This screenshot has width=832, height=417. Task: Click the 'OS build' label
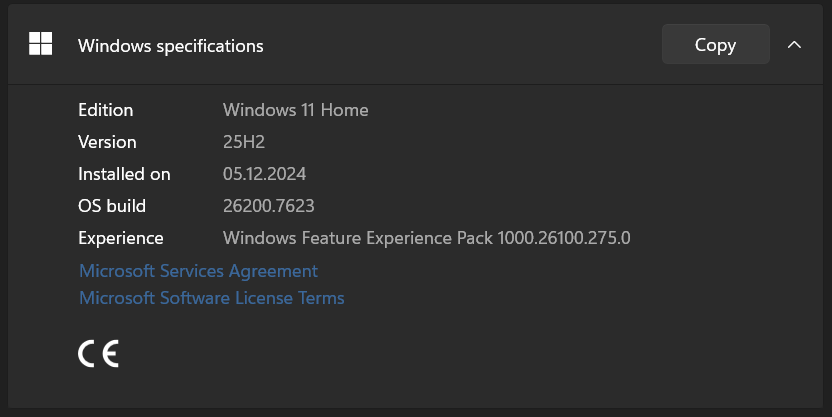(112, 206)
